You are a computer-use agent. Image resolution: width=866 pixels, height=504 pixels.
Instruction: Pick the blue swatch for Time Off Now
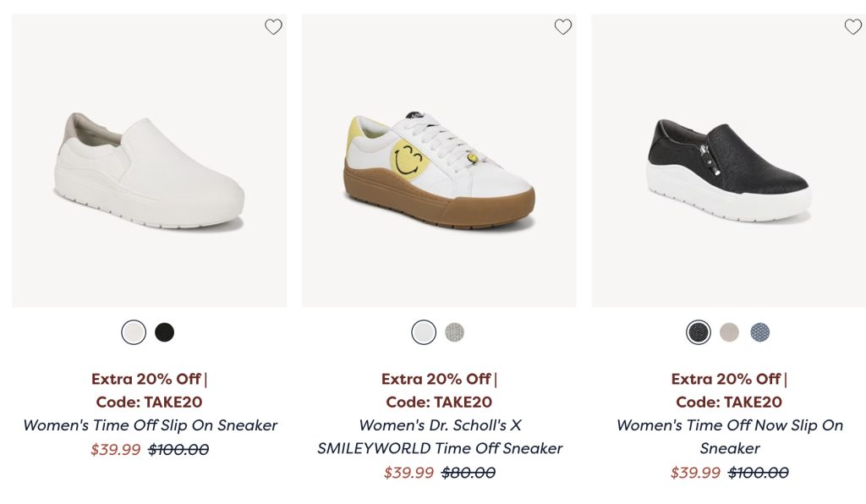(760, 332)
